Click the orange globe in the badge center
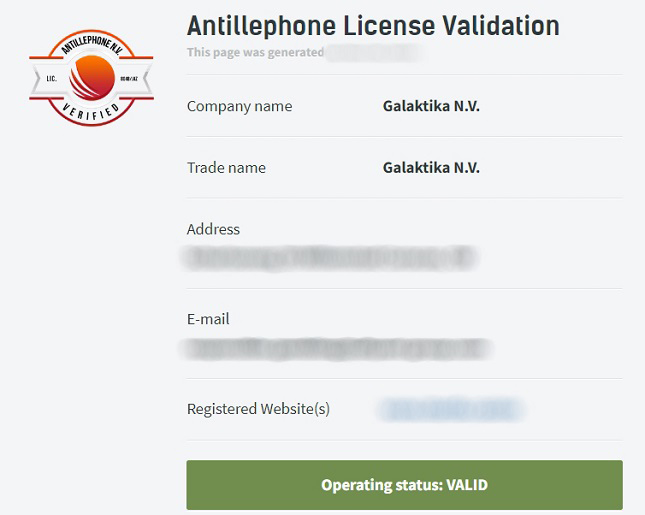The width and height of the screenshot is (645, 515). click(91, 76)
